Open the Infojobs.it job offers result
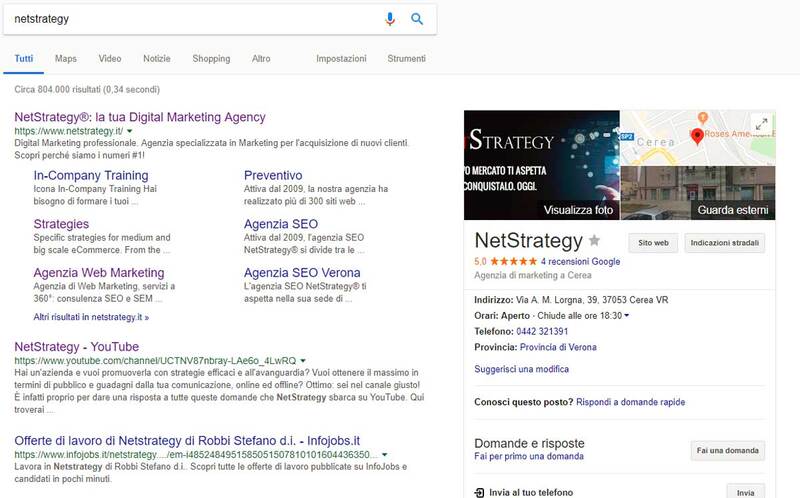The height and width of the screenshot is (498, 800). (187, 440)
